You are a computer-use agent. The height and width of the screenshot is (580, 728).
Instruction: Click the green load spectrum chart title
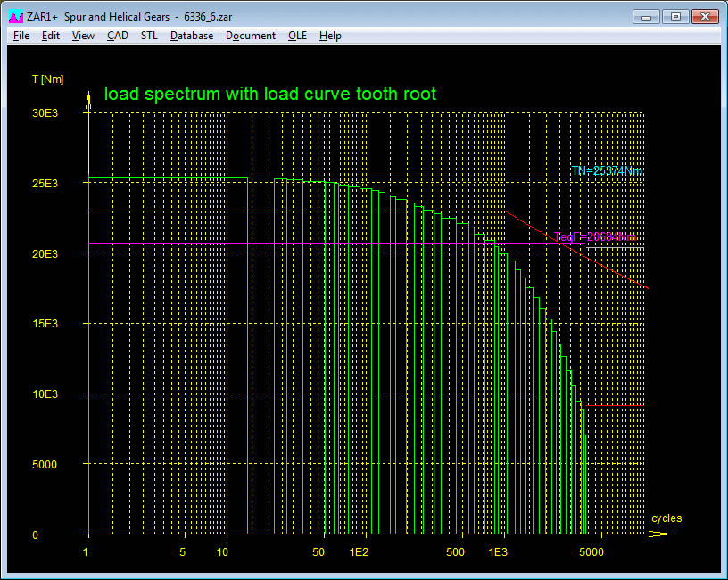(270, 94)
